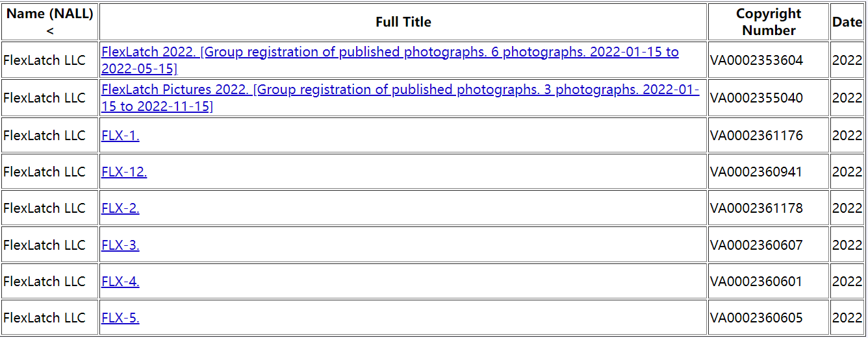Click the Full Title column header

pos(403,22)
